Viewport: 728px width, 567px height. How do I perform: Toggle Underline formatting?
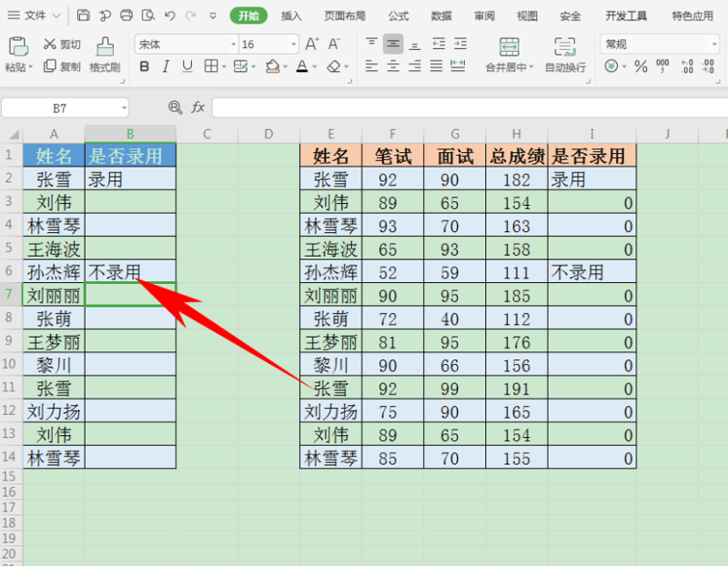(x=187, y=66)
